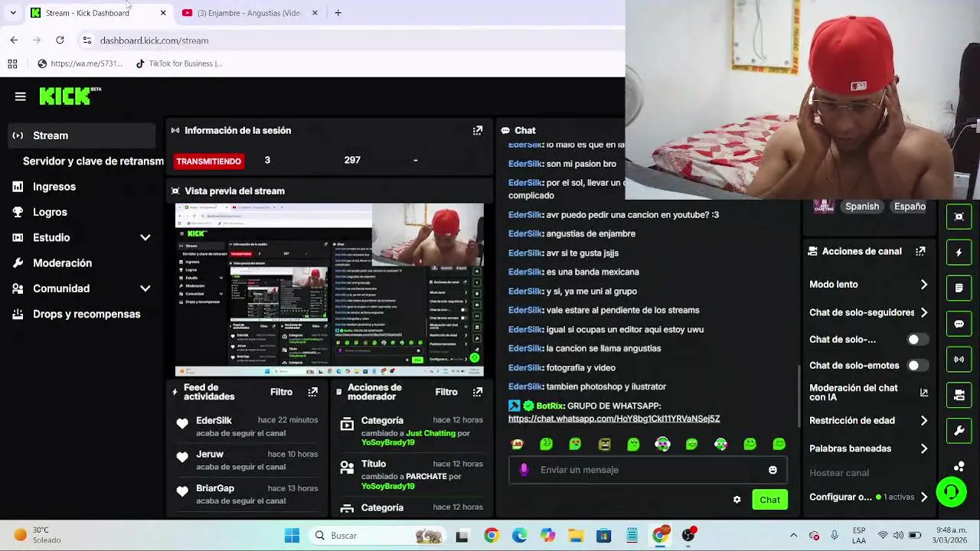This screenshot has width=980, height=551.
Task: Open Servidor y clave de retransmisión
Action: [x=93, y=161]
